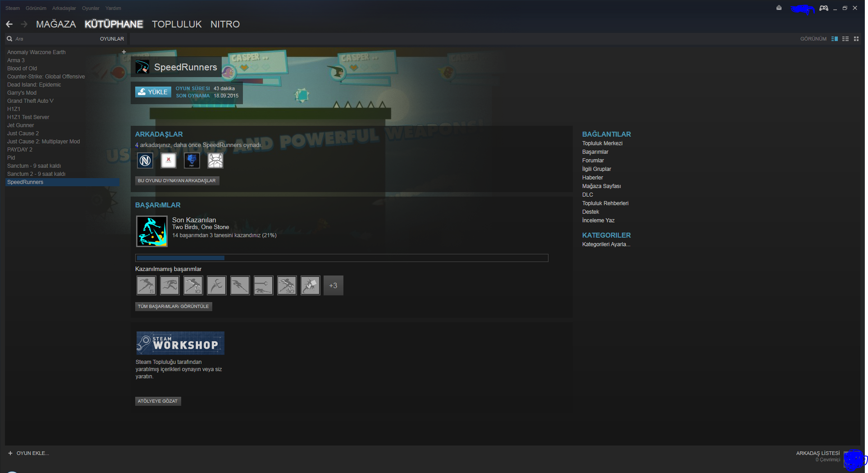Screen dimensions: 868x473
Task: Go forward with the right arrow
Action: (x=24, y=24)
